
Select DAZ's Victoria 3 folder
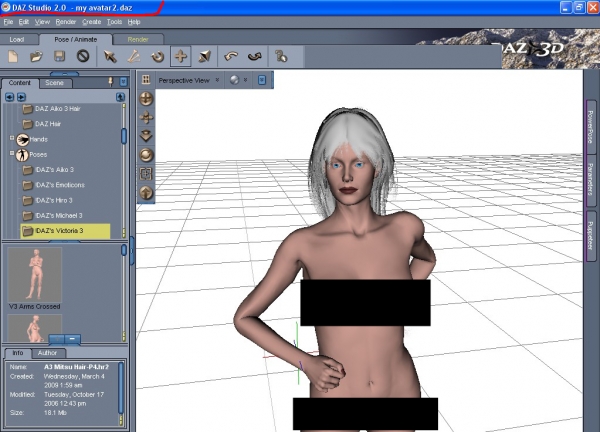[65, 231]
